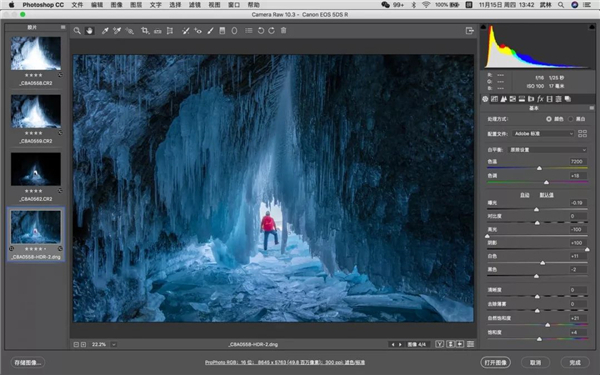Open the Tone Curve panel tab
The image size is (600, 375).
[494, 99]
